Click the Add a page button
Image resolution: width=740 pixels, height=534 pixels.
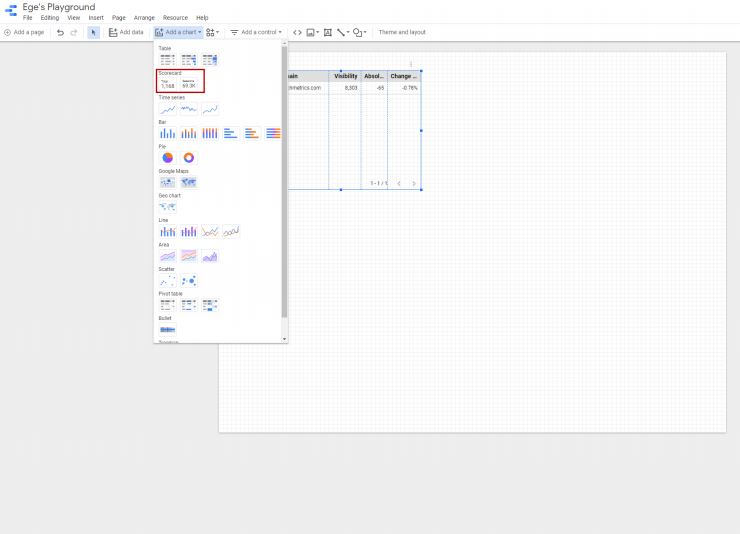coord(24,33)
